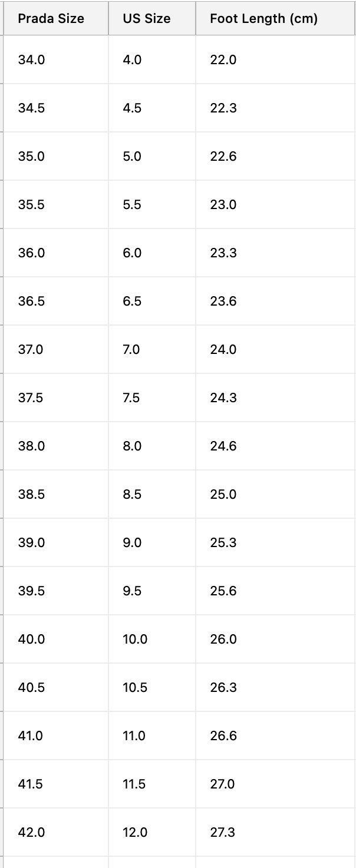356x868 pixels.
Task: Click the Prada Size cell 38.5
Action: pos(56,494)
